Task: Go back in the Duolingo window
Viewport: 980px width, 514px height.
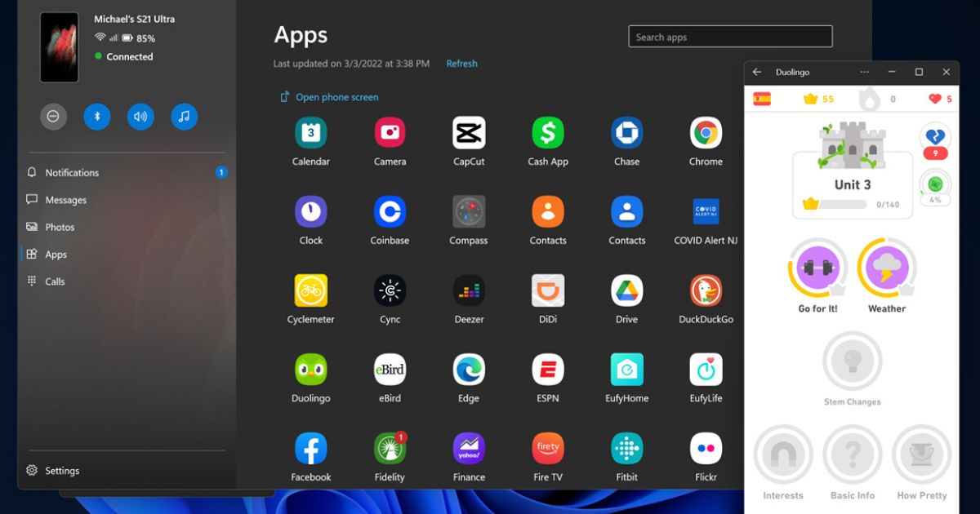Action: 757,72
